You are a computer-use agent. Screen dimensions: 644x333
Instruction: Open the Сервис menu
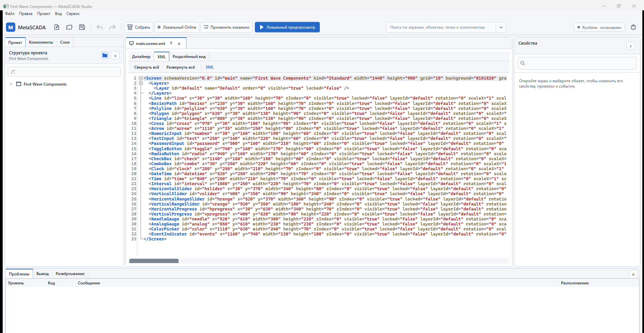pos(73,14)
